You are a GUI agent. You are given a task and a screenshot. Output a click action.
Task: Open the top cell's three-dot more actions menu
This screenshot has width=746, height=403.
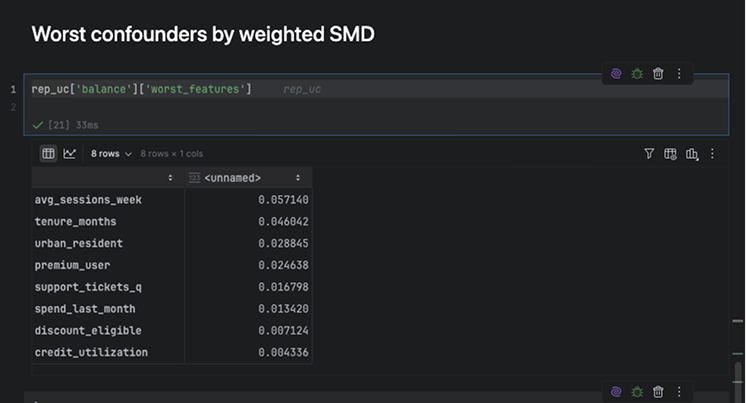coord(679,73)
